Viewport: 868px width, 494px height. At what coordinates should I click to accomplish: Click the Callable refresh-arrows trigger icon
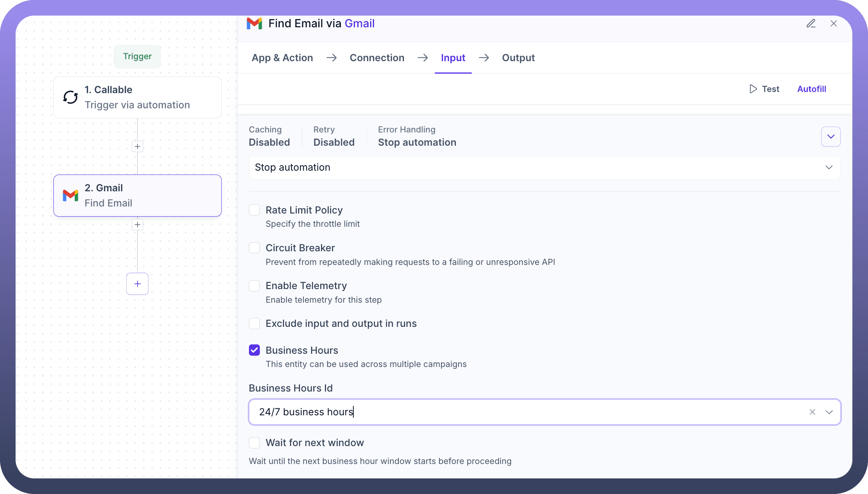point(71,97)
